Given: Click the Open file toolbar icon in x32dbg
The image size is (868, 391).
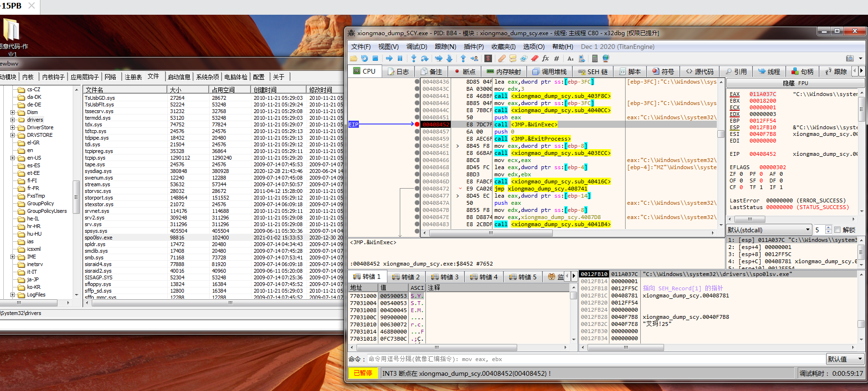Looking at the screenshot, I should pyautogui.click(x=353, y=58).
